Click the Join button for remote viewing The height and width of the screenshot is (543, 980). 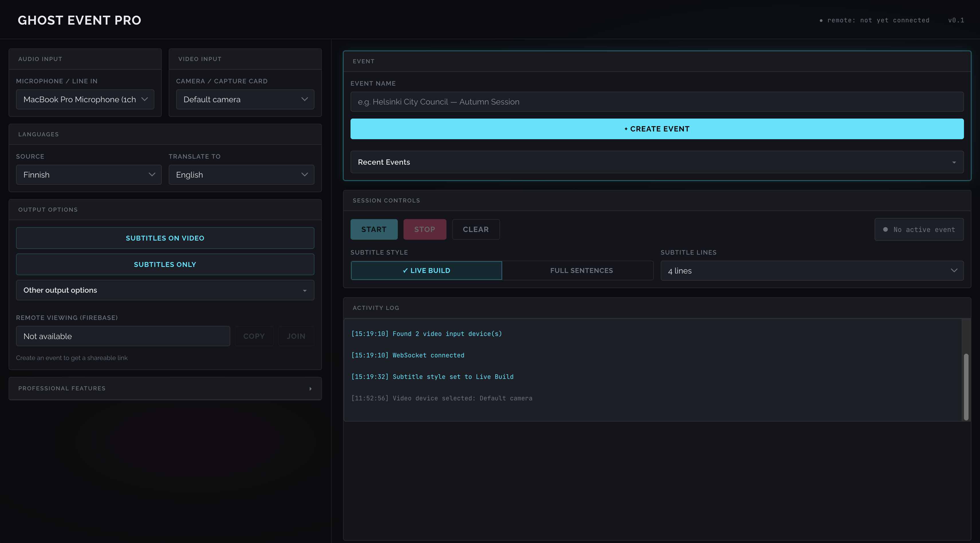[296, 337]
